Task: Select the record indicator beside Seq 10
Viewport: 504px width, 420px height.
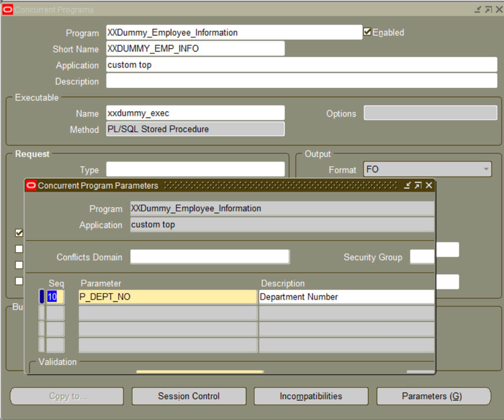Action: coord(42,297)
